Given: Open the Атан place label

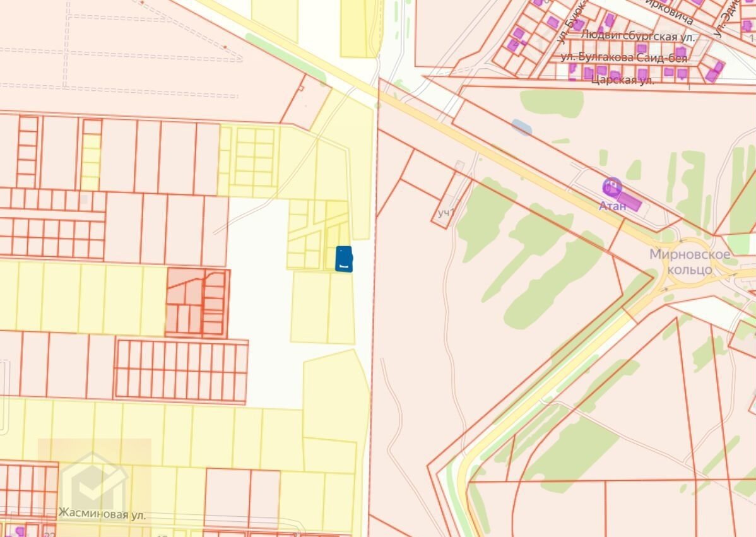Looking at the screenshot, I should point(612,206).
